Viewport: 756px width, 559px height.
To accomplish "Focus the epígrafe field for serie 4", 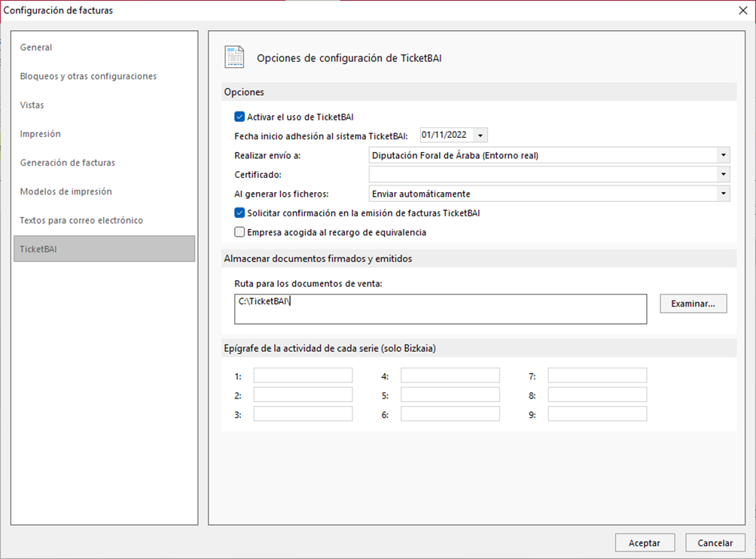I will coord(450,375).
